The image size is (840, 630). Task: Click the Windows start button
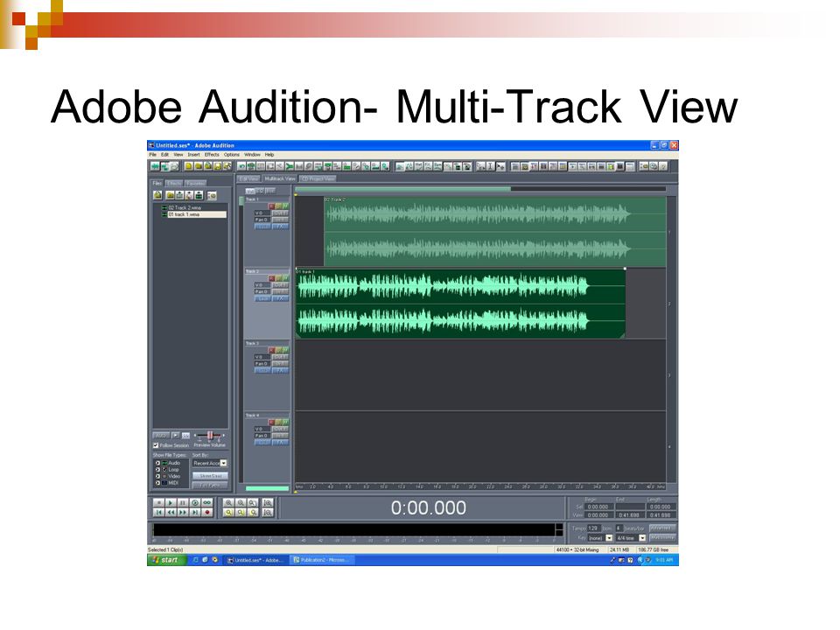click(x=166, y=560)
